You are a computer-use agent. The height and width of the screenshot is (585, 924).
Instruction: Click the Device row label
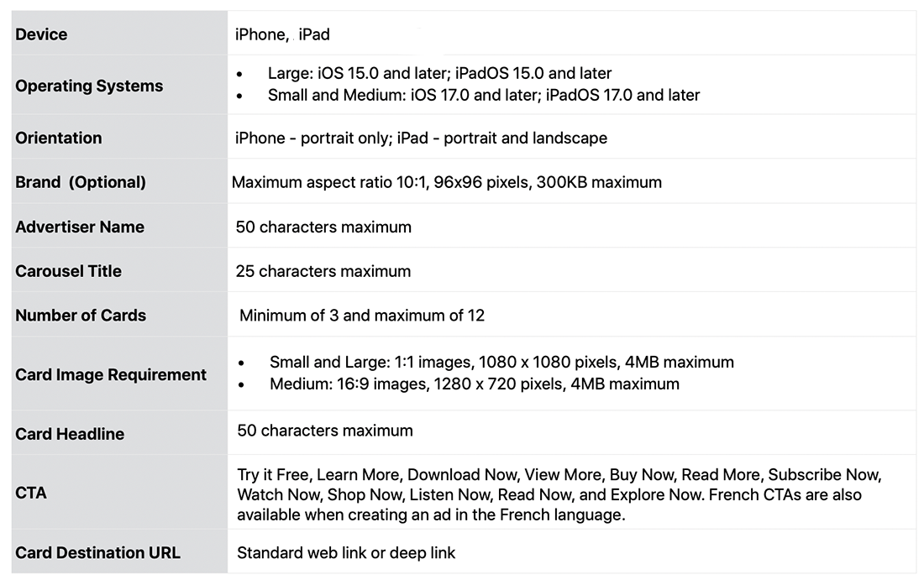41,34
